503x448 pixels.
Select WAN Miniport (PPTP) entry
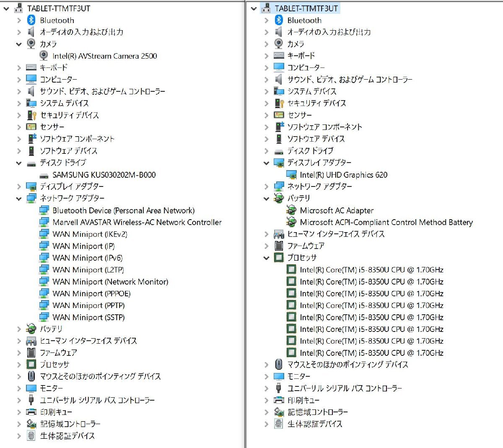(88, 306)
